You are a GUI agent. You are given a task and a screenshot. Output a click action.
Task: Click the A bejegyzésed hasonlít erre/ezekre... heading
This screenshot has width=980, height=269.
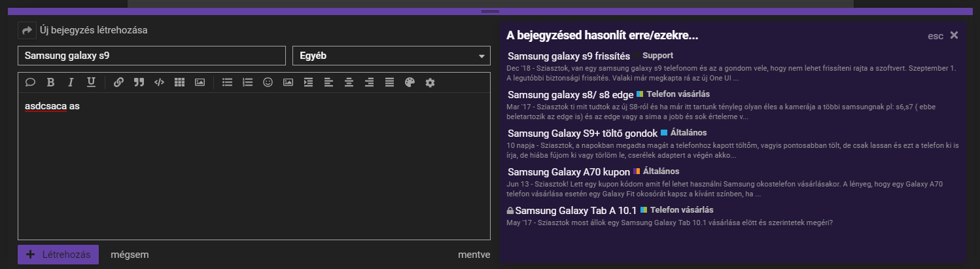tap(602, 35)
